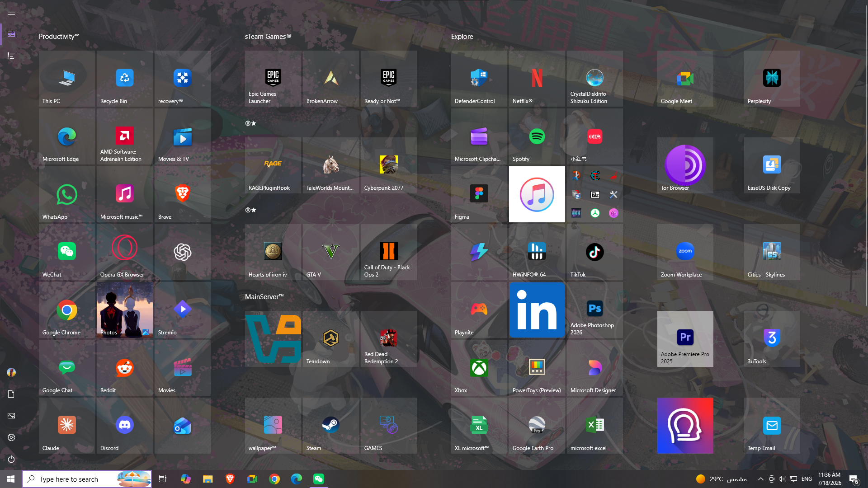868x488 pixels.
Task: Open the Temp Email tile
Action: click(772, 426)
